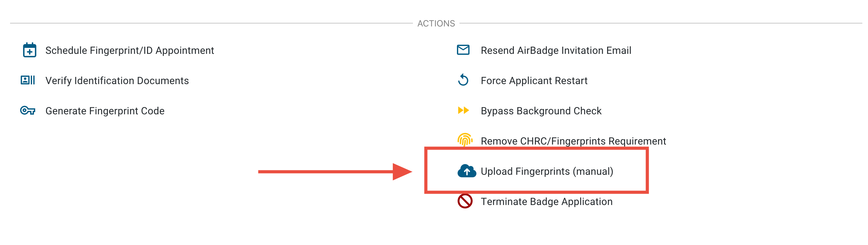Viewport: 868px width, 245px height.
Task: Click the ID card verify documents icon
Action: [28, 80]
